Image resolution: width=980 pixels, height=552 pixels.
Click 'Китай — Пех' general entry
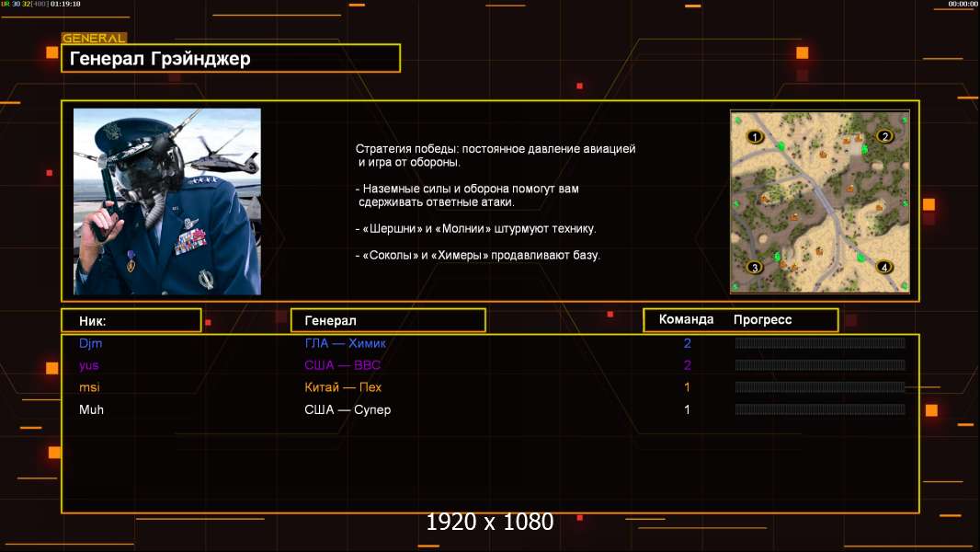coord(343,387)
